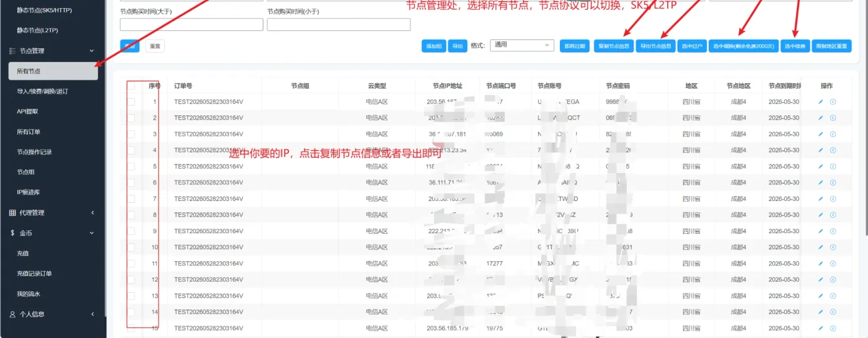Click the info icon in row 9
This screenshot has height=338, width=868.
coord(833,231)
